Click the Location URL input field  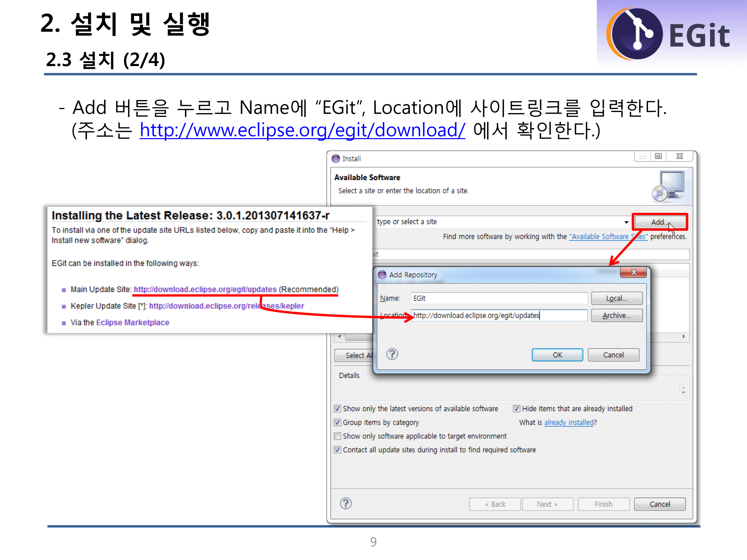(499, 315)
